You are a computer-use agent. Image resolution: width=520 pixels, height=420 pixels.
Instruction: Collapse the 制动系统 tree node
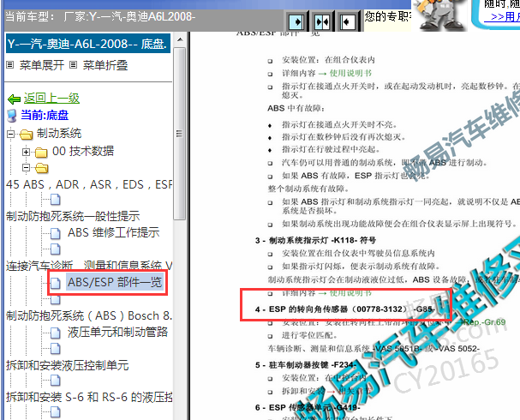10,134
